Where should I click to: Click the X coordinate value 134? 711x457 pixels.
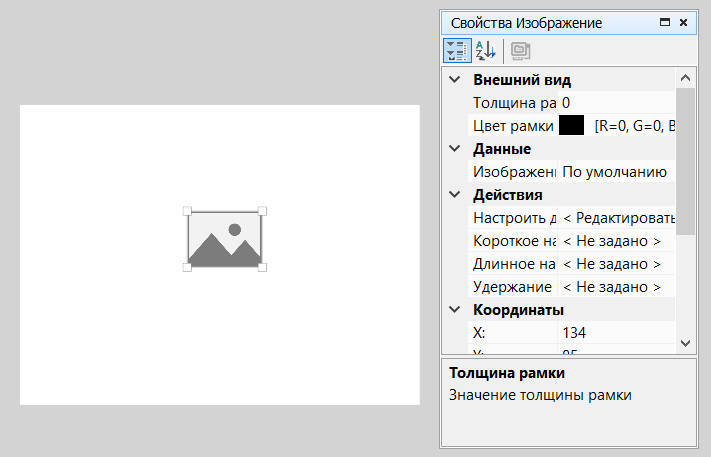click(x=615, y=333)
